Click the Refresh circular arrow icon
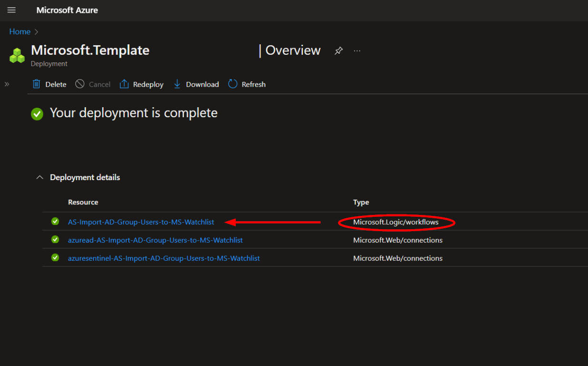 233,84
